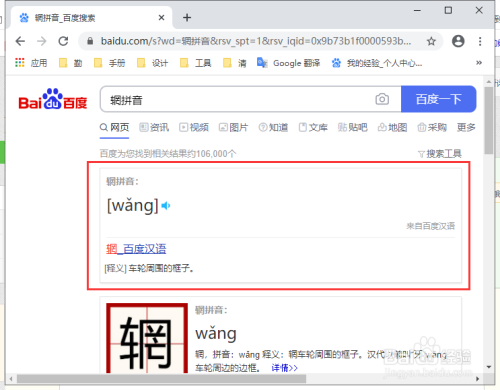Switch to the 图片 tab
The image size is (500, 390).
(233, 127)
